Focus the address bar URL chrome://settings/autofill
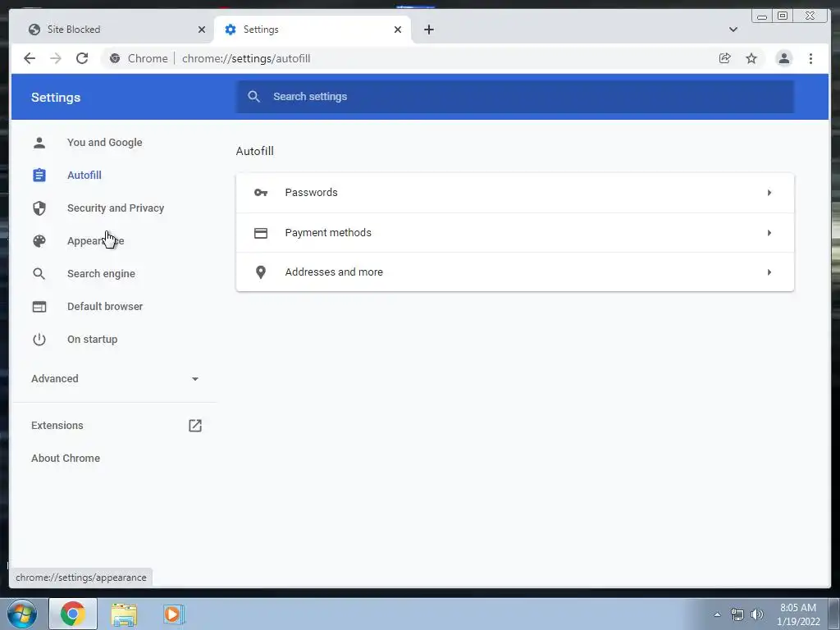840x630 pixels. [246, 58]
